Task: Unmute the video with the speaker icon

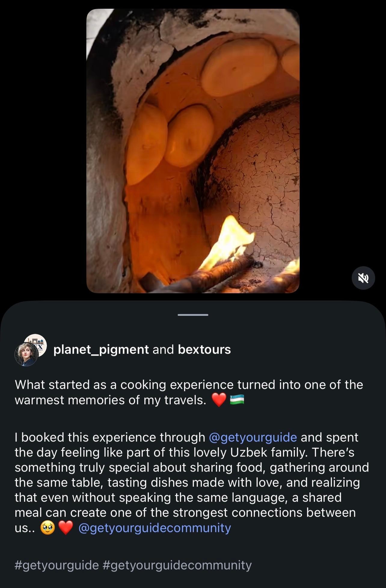Action: point(363,278)
